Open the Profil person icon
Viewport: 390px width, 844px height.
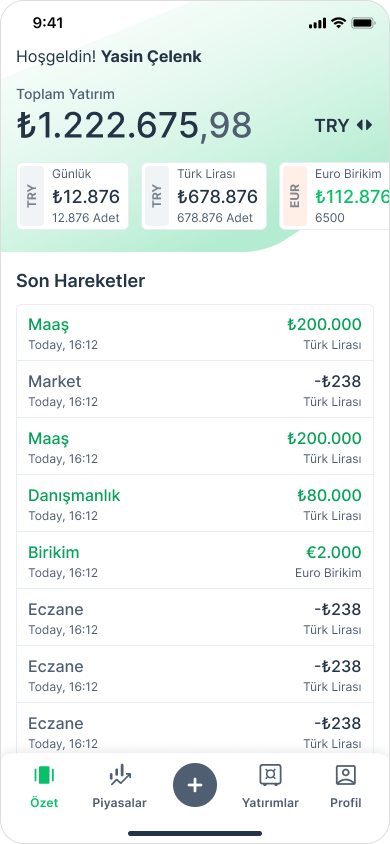click(345, 775)
